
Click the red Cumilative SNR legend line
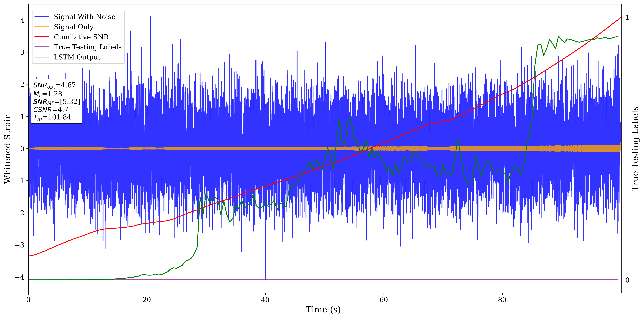(x=42, y=37)
